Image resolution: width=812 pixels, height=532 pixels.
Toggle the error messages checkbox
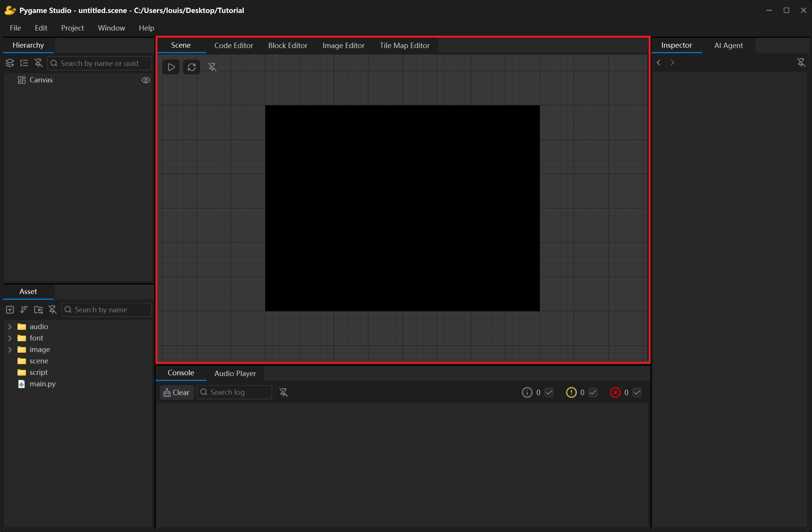click(637, 392)
